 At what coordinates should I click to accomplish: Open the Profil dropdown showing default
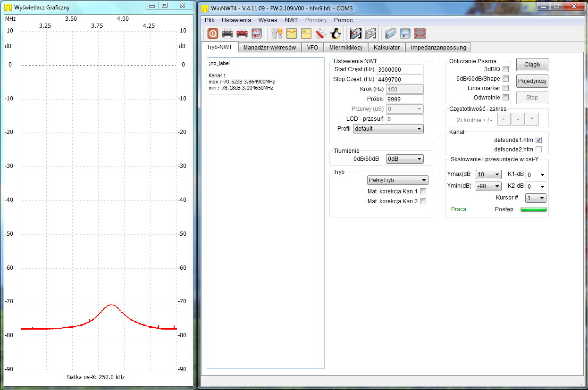click(x=388, y=129)
